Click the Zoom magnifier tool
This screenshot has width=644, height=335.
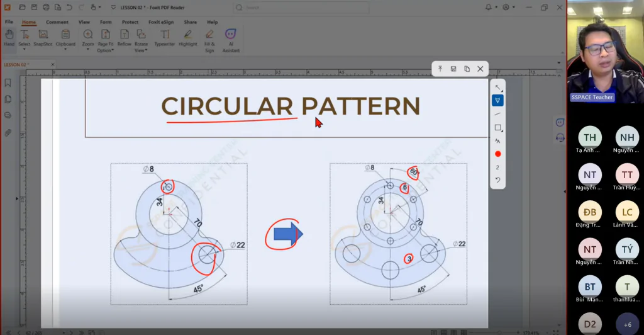pos(88,38)
